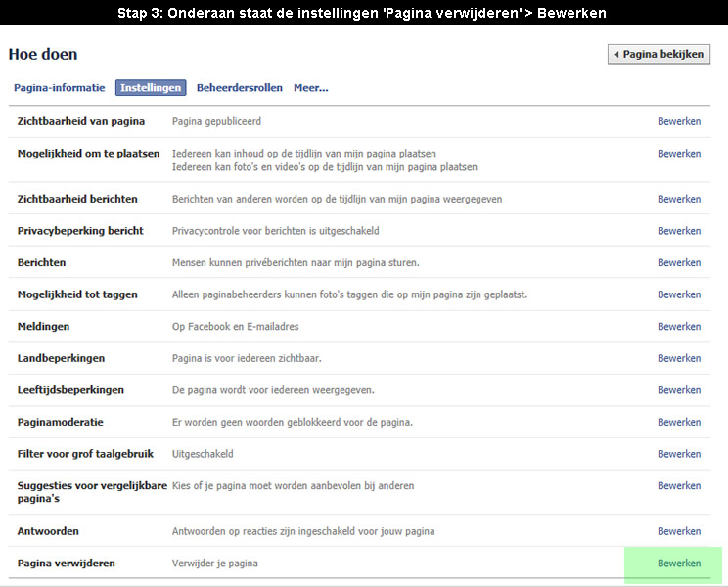Click 'Berichten van anderen worden op de tijdlijn' text
This screenshot has height=587, width=728.
pyautogui.click(x=337, y=199)
